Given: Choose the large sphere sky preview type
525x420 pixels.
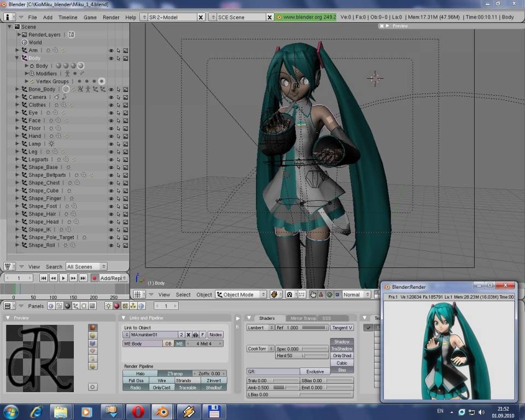Looking at the screenshot, I should pyautogui.click(x=93, y=366).
